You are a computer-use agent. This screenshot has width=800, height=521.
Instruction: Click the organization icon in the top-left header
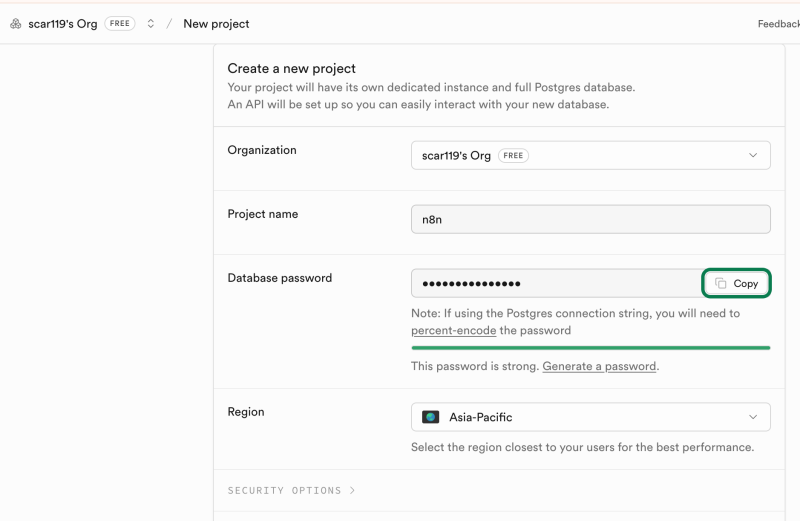15,24
